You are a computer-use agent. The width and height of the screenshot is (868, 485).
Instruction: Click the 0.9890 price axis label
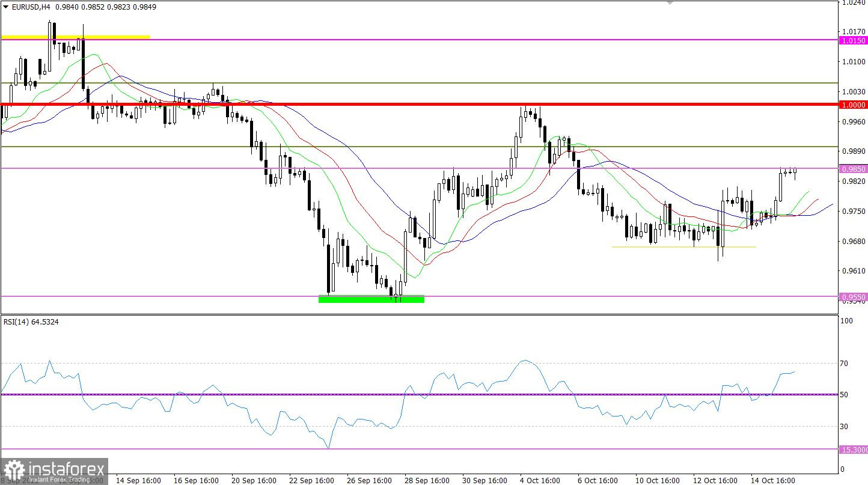click(x=854, y=151)
